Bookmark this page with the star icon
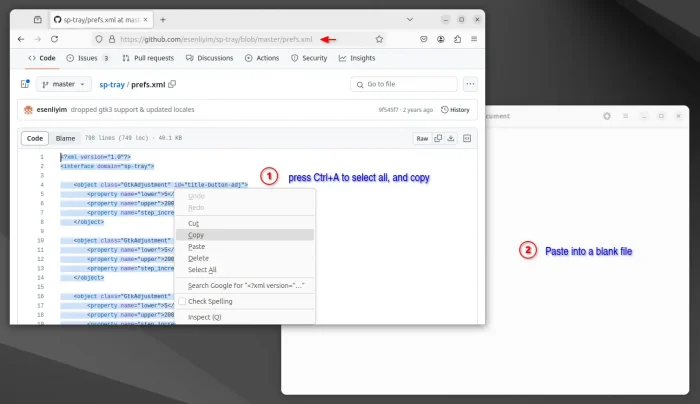 point(379,39)
